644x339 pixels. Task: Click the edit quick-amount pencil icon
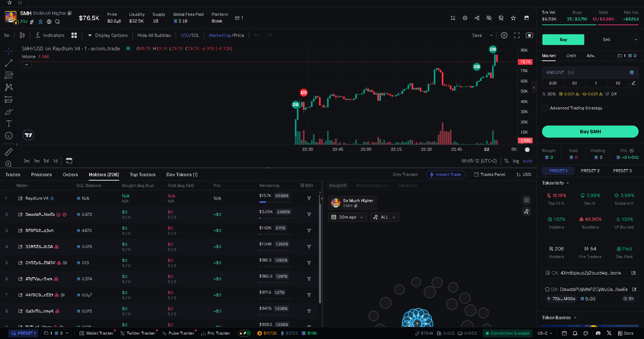(x=633, y=83)
